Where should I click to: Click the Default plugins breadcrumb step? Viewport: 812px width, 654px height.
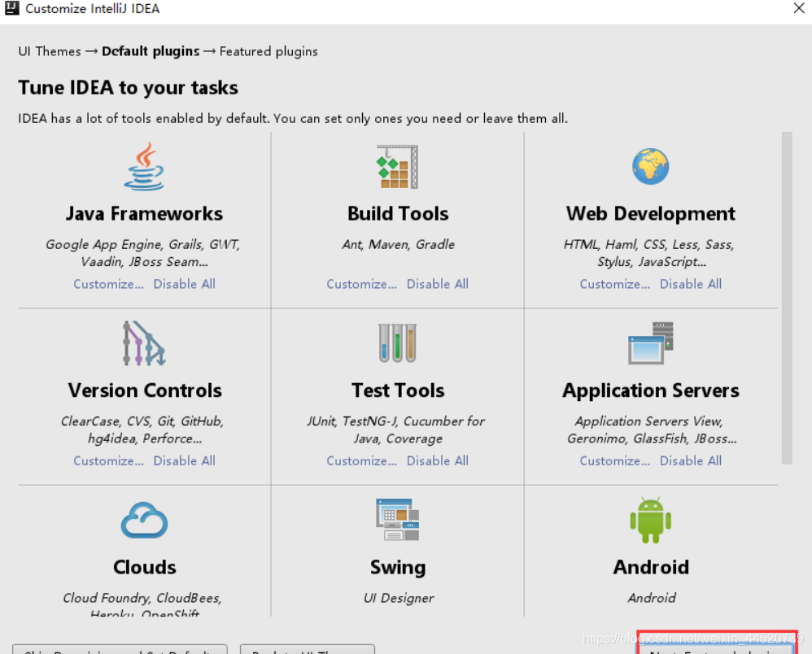(x=151, y=51)
